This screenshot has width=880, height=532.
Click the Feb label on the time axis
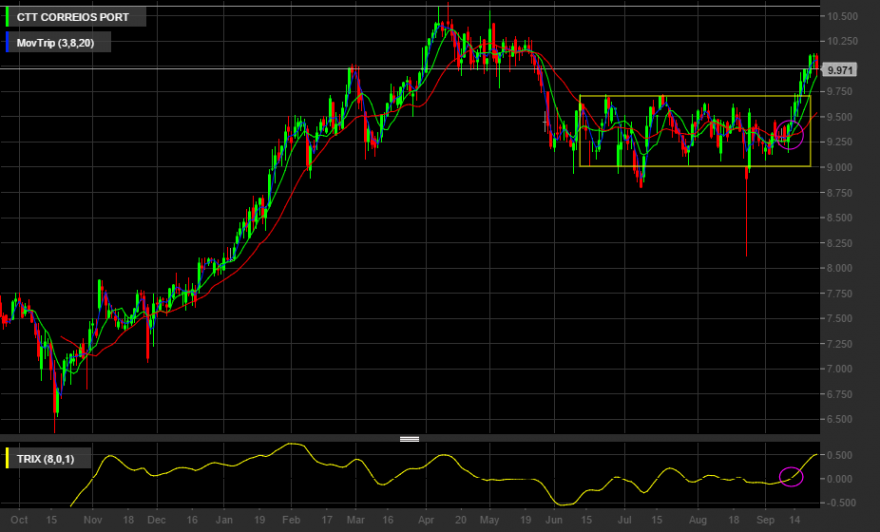[291, 520]
